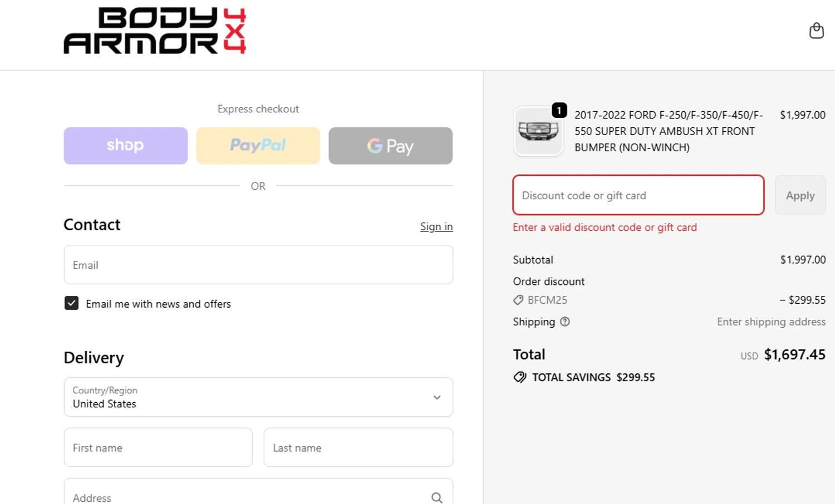
Task: Pay with Google Pay express button
Action: [x=391, y=146]
